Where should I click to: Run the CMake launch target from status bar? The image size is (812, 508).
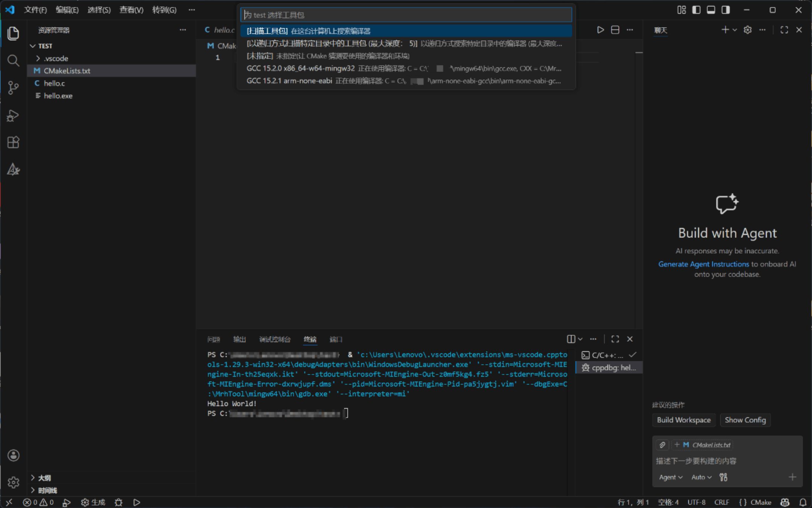137,502
